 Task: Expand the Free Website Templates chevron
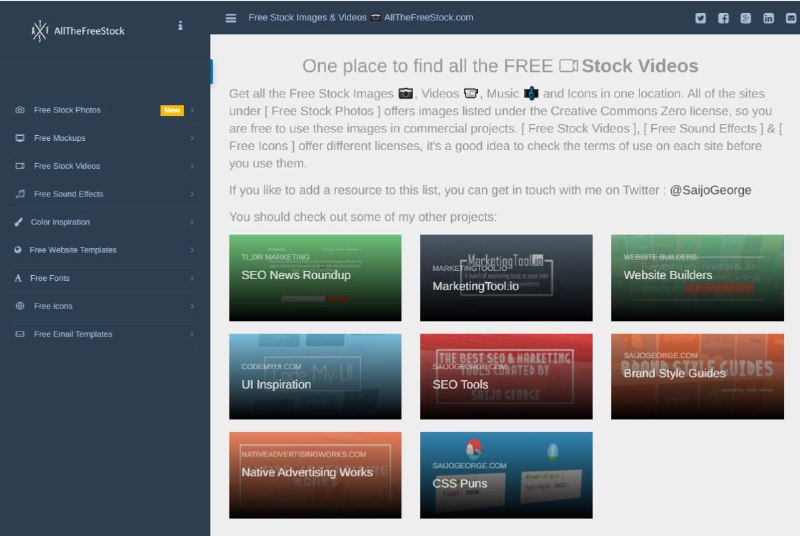(x=192, y=250)
